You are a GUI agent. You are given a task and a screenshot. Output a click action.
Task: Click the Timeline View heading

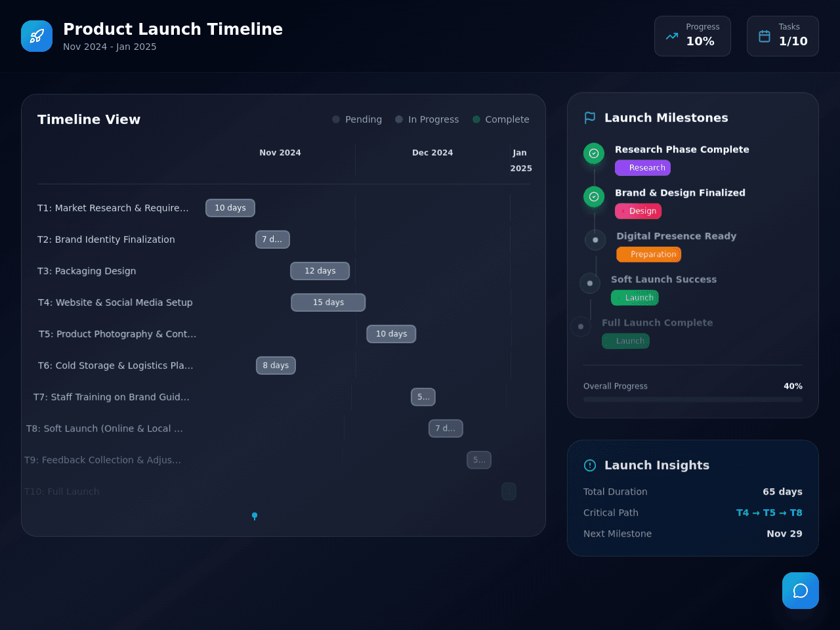89,119
